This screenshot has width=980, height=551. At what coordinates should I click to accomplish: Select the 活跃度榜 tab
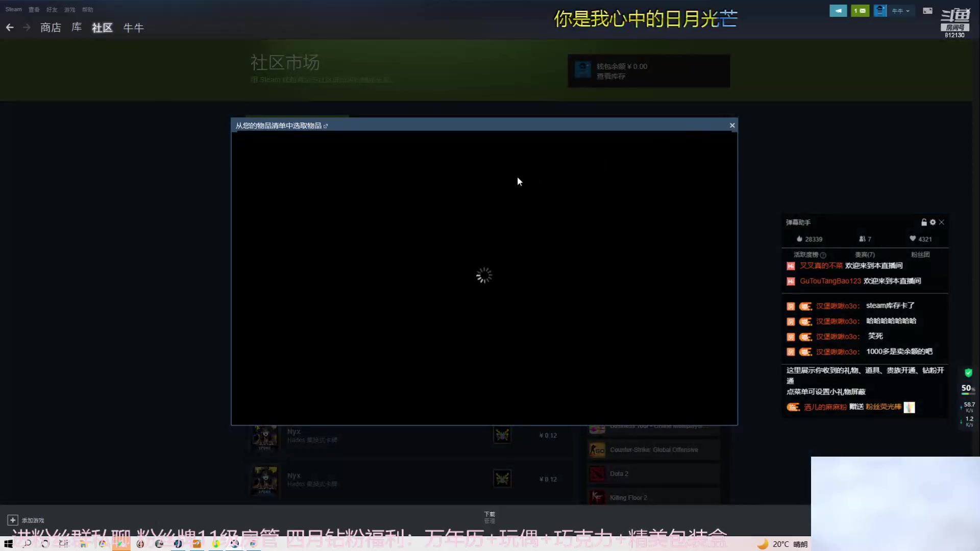(806, 255)
